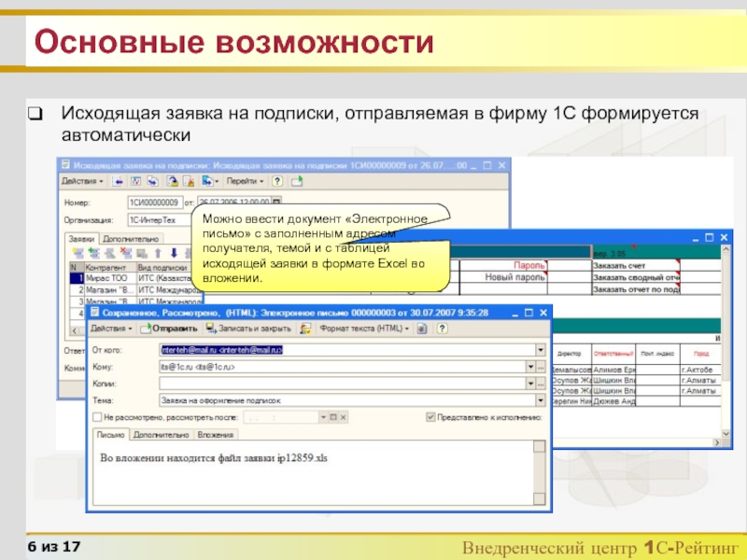Screen dimensions: 747x560
Task: Open the Дополнительно tab in the заявка window
Action: [x=131, y=239]
